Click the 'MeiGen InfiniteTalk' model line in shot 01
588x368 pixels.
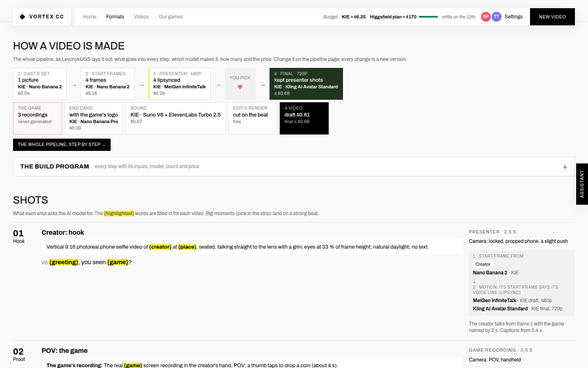tap(512, 301)
